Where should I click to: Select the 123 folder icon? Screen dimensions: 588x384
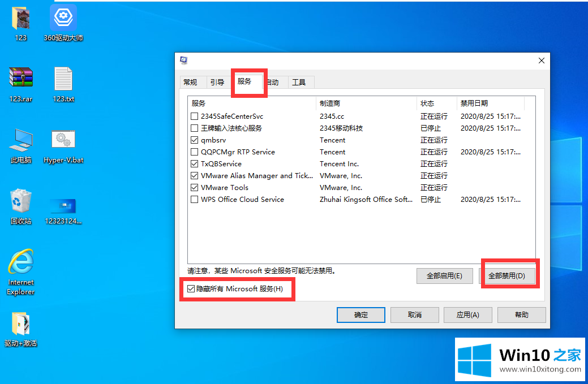[21, 19]
